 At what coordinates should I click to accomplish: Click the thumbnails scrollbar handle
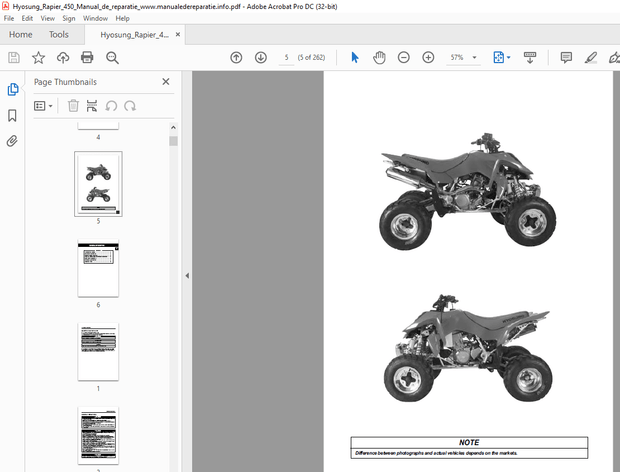[x=173, y=141]
